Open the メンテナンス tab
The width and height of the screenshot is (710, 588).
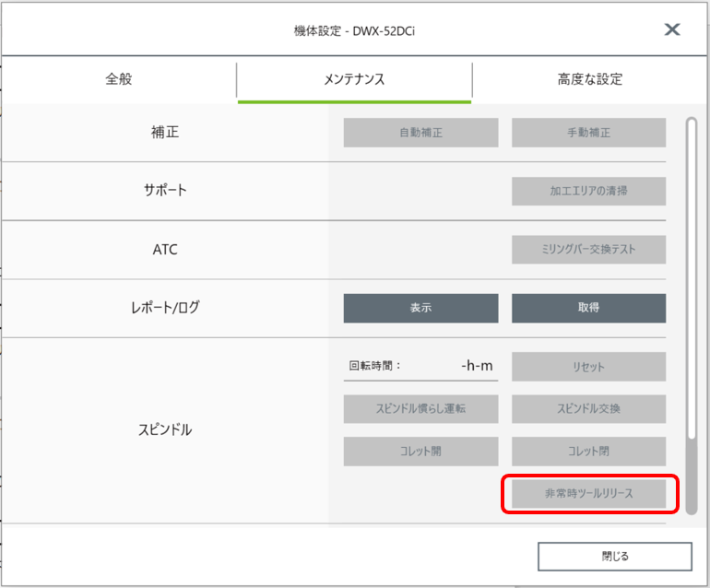click(x=354, y=79)
